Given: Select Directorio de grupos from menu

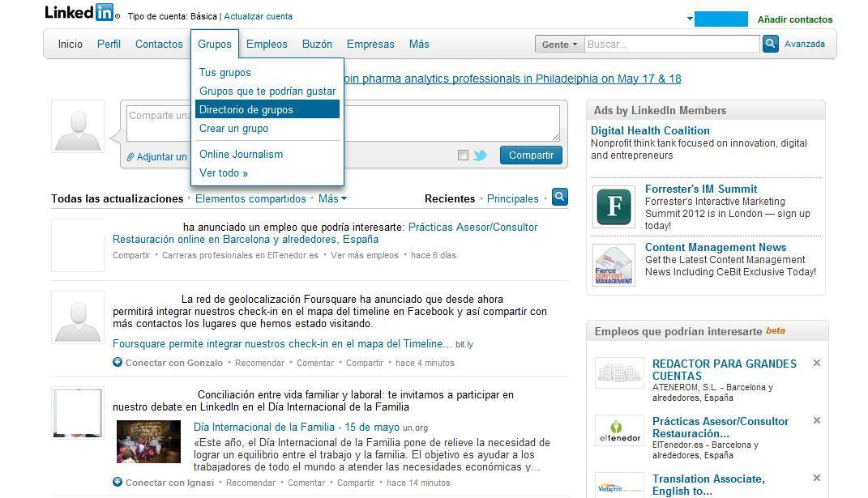Looking at the screenshot, I should pos(246,109).
